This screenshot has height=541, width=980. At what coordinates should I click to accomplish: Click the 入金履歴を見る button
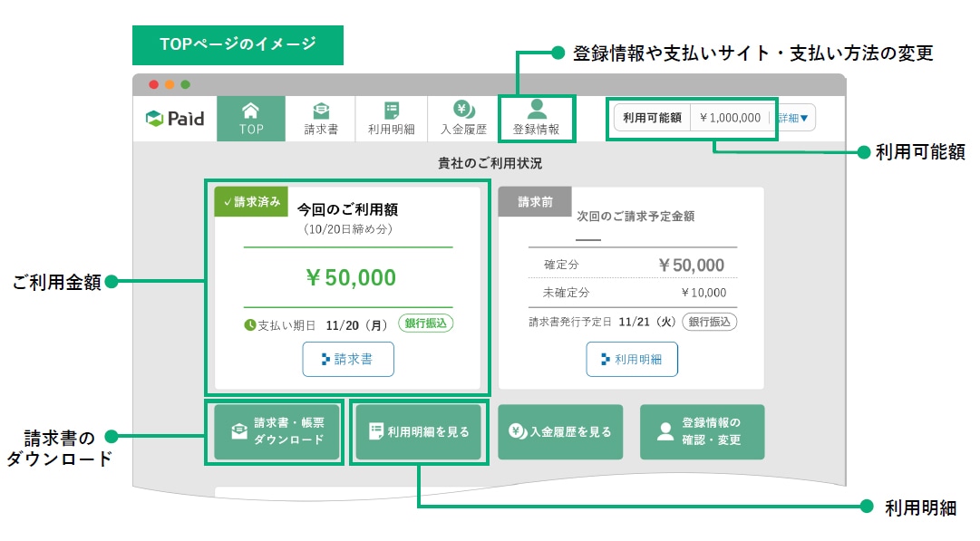(560, 431)
